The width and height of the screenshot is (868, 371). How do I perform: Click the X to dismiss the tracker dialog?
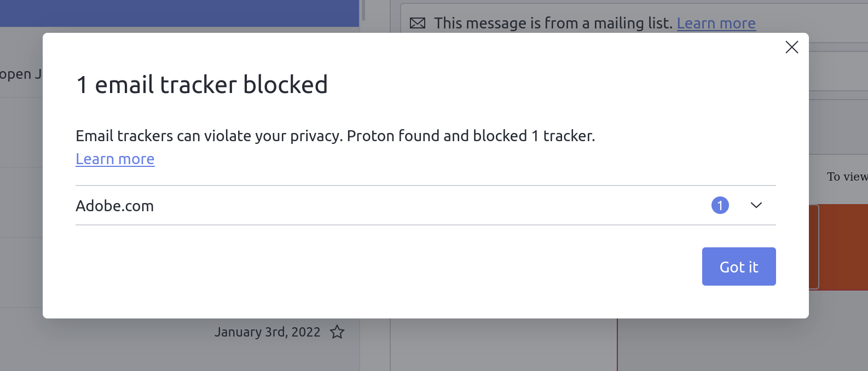point(791,47)
